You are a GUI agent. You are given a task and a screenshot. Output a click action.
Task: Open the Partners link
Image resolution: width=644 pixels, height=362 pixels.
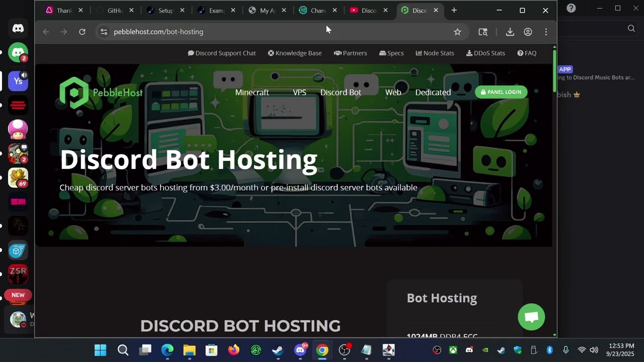[x=351, y=53]
